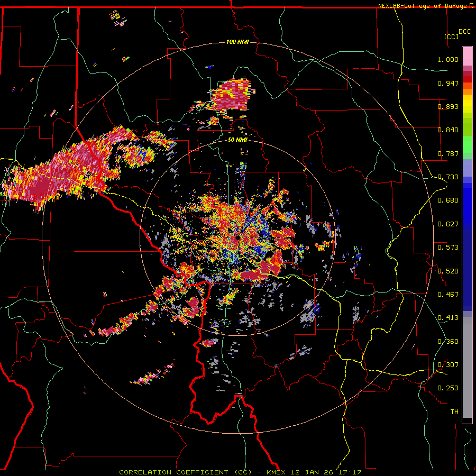Click the 0.733 scale label
The width and height of the screenshot is (476, 476).
tap(448, 177)
